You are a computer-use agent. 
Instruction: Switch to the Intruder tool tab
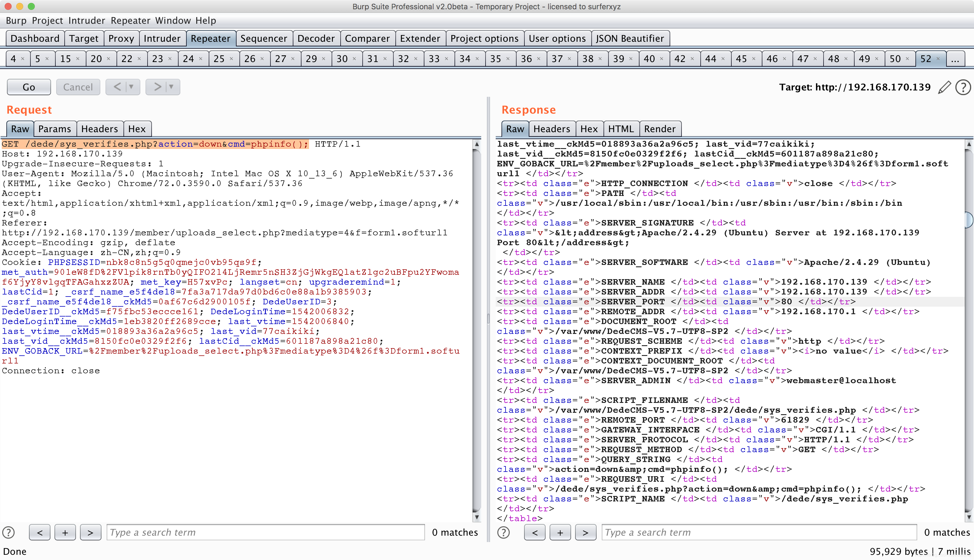coord(162,39)
